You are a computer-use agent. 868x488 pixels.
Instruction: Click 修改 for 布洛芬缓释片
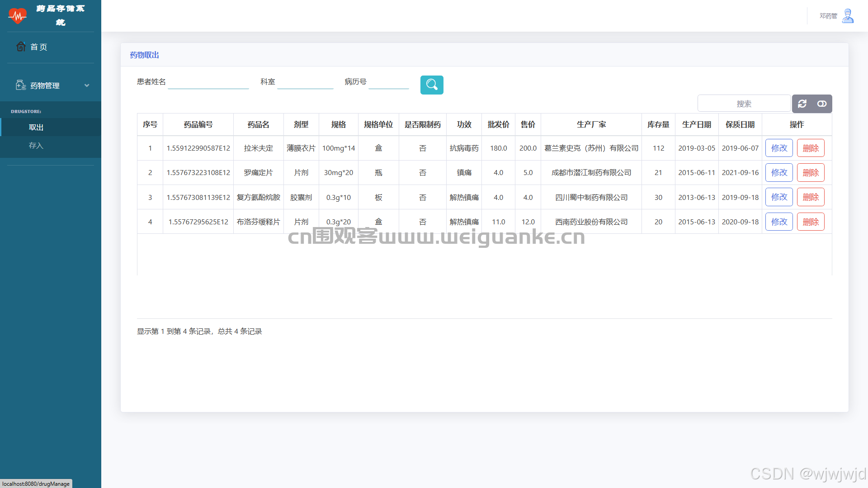pos(779,222)
